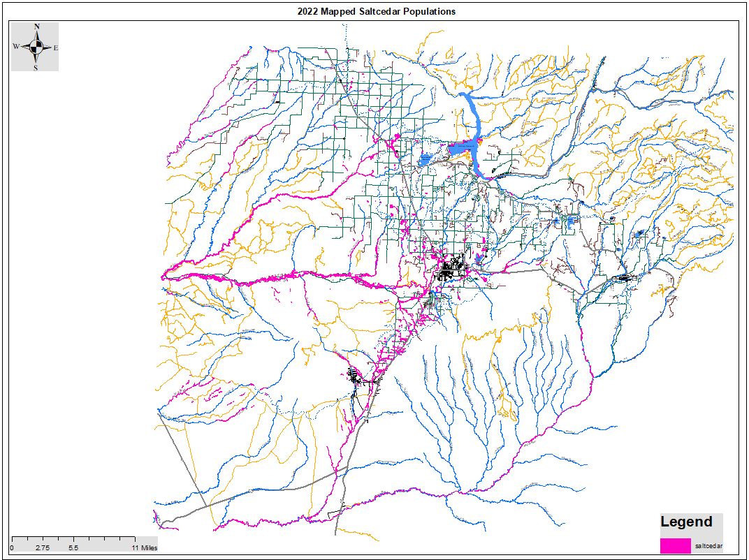Select the '0' scale bar label
Image resolution: width=749 pixels, height=560 pixels.
tap(12, 548)
